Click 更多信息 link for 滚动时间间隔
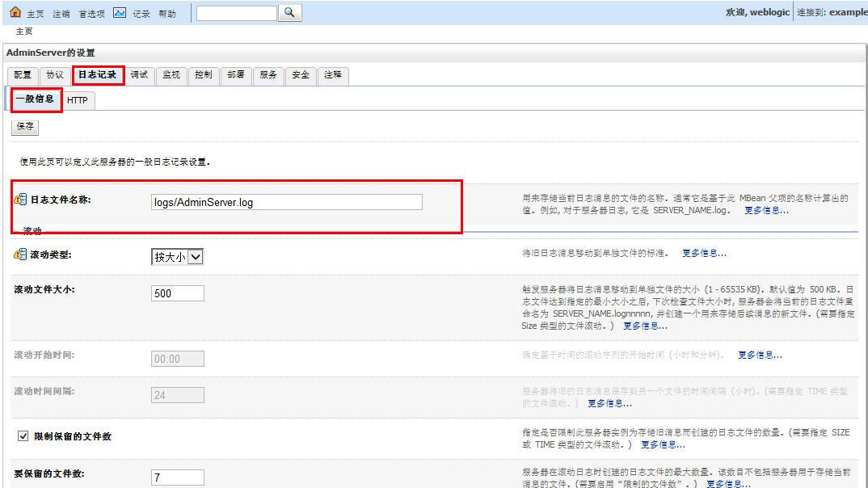 [x=609, y=403]
